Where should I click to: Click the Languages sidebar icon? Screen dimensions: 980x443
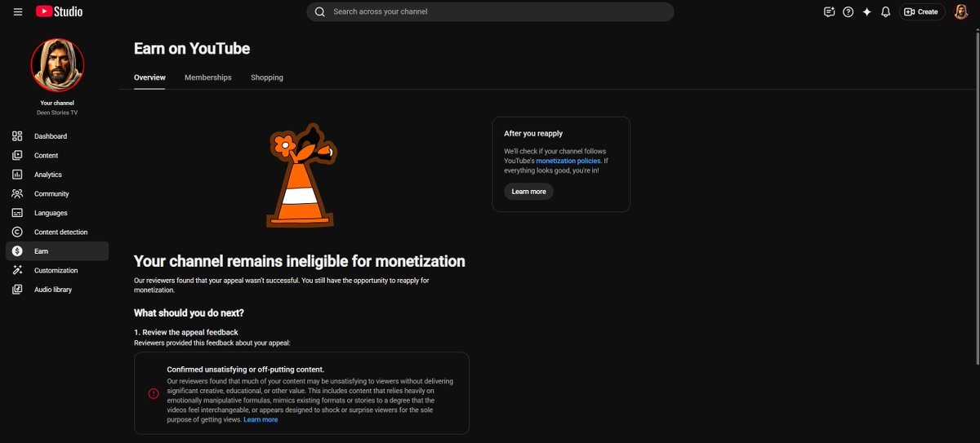point(17,213)
